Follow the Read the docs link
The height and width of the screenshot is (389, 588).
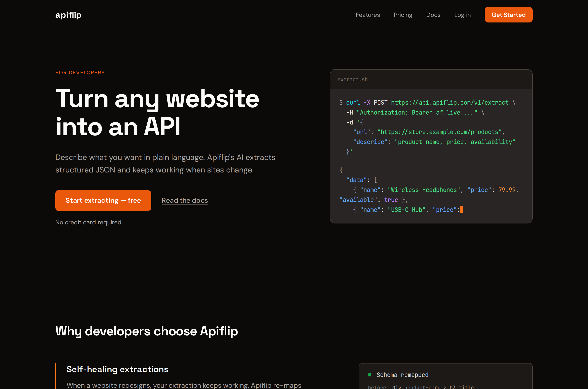[185, 201]
